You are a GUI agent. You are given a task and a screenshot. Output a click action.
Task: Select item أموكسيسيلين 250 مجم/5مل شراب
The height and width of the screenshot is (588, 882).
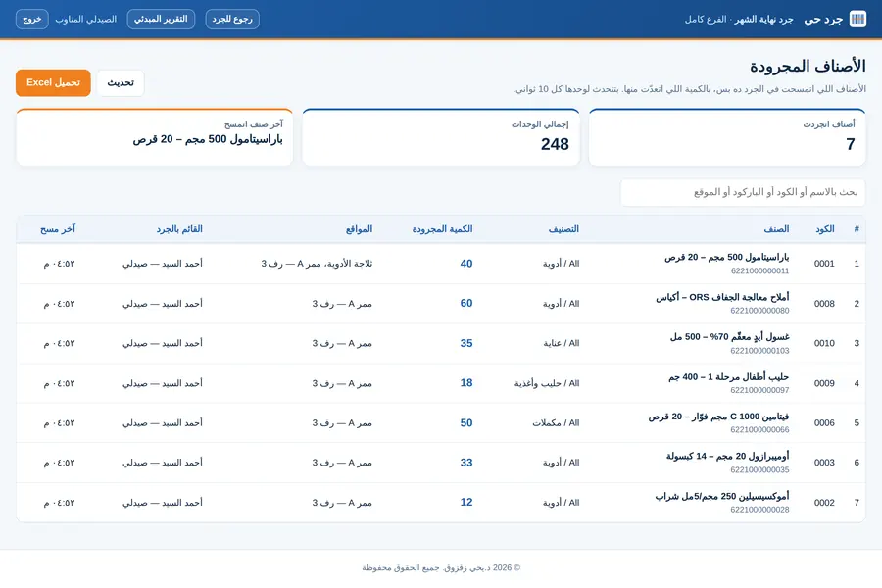(x=722, y=496)
